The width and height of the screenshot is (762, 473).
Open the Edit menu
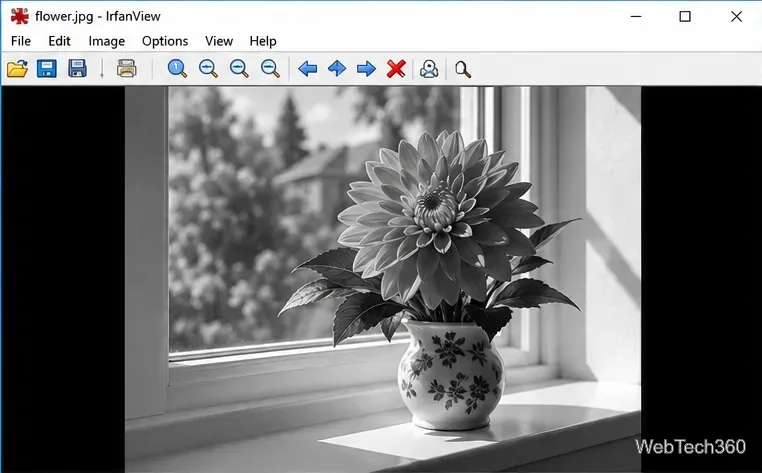click(59, 41)
